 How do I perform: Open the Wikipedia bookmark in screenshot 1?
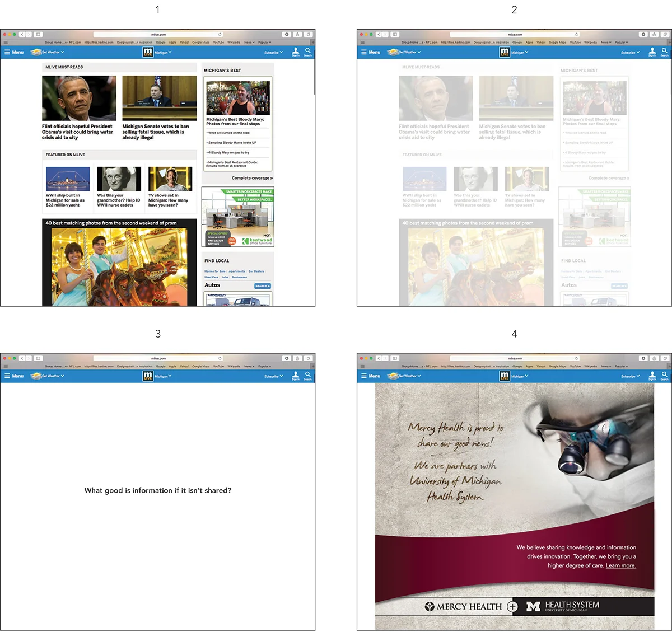click(234, 43)
